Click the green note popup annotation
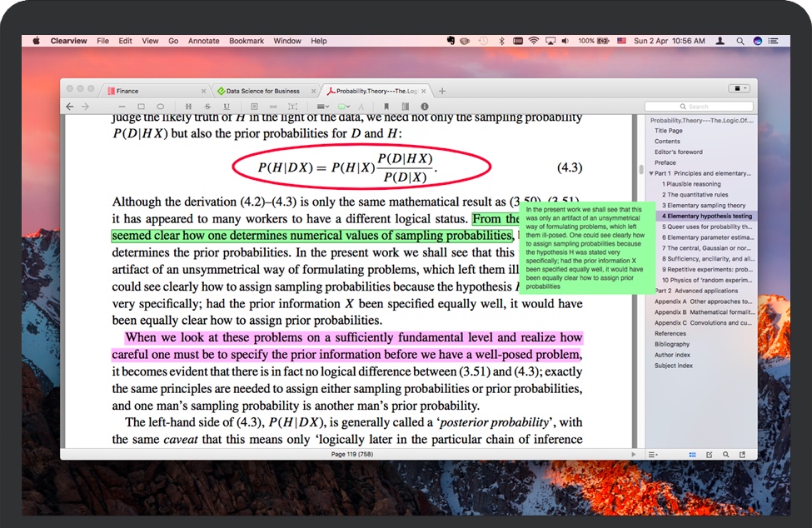Viewport: 812px width, 528px height. (x=584, y=247)
